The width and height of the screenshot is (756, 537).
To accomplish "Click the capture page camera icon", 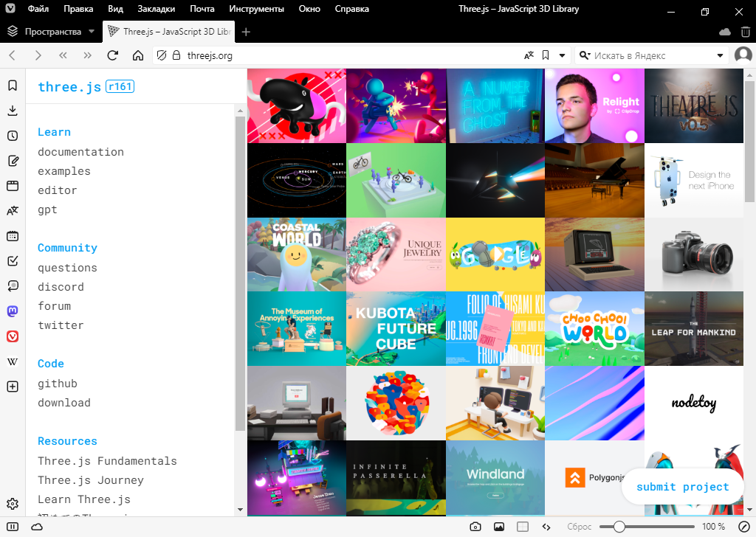I will point(476,527).
